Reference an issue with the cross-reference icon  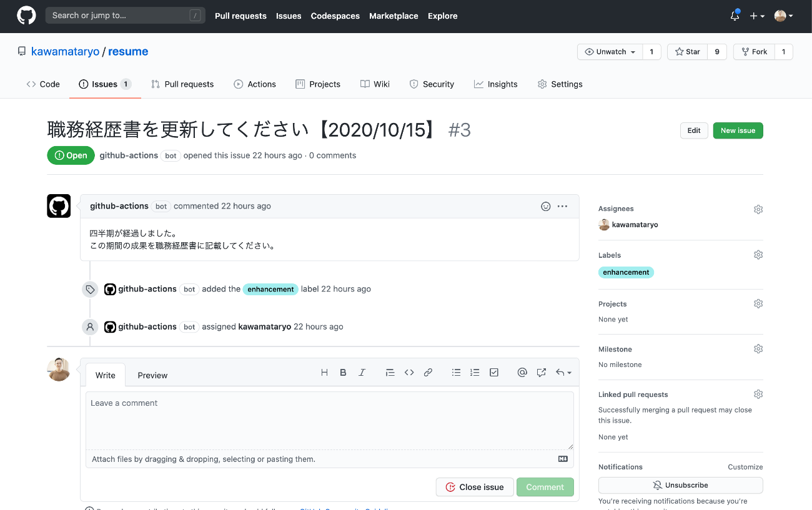tap(542, 373)
